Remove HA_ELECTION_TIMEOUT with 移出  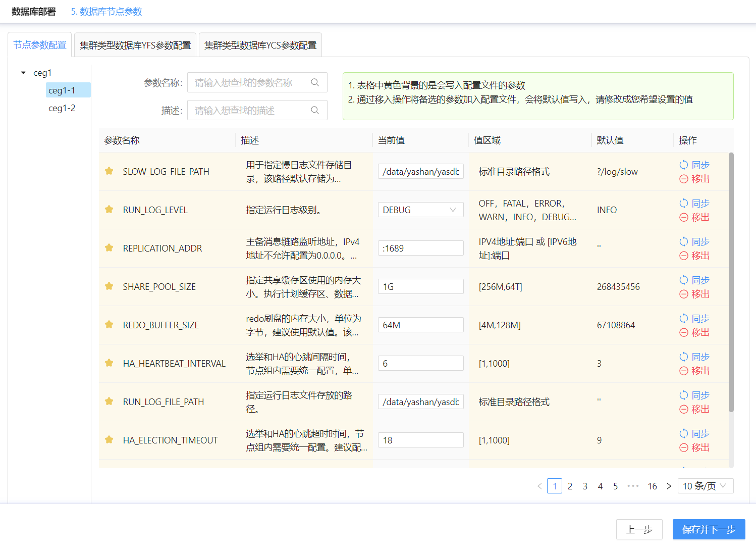694,447
